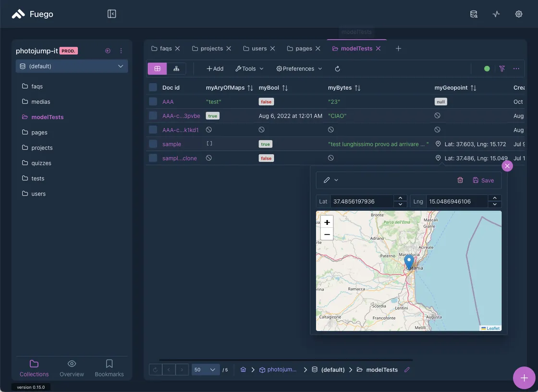Sort by myGeopoint column
Screen dimensions: 538x392
[474, 88]
